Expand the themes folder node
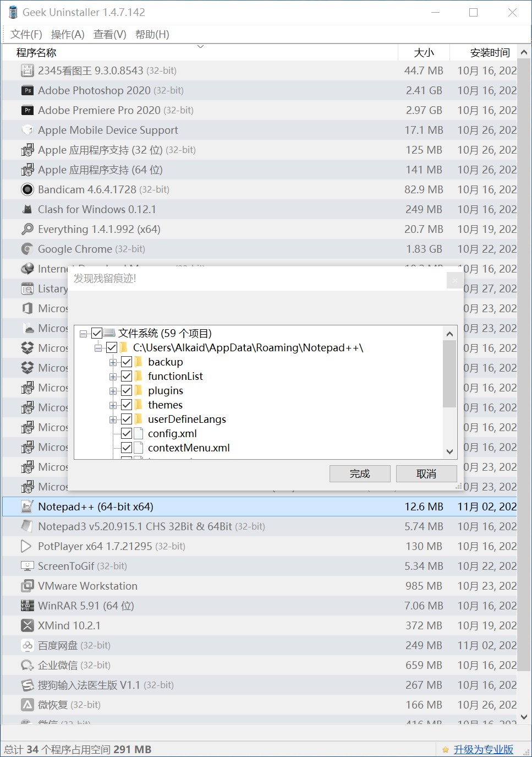The width and height of the screenshot is (532, 757). (x=113, y=405)
